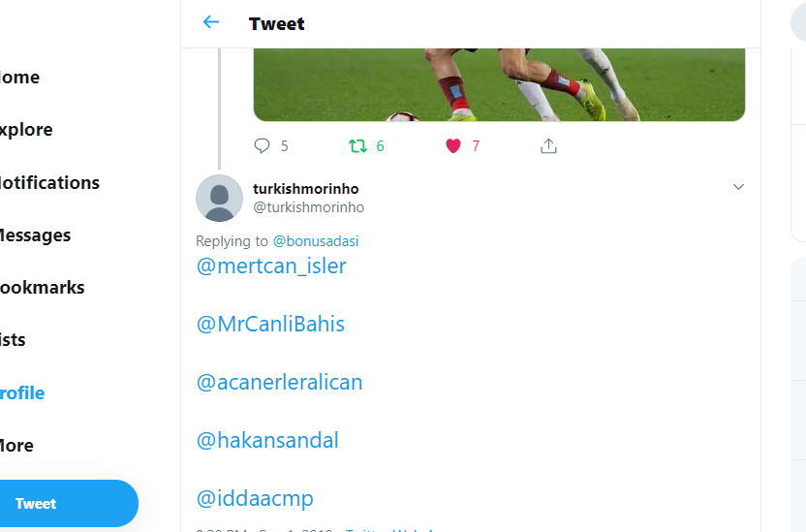Expand the More menu in sidebar
This screenshot has height=532, width=806.
pyautogui.click(x=16, y=446)
